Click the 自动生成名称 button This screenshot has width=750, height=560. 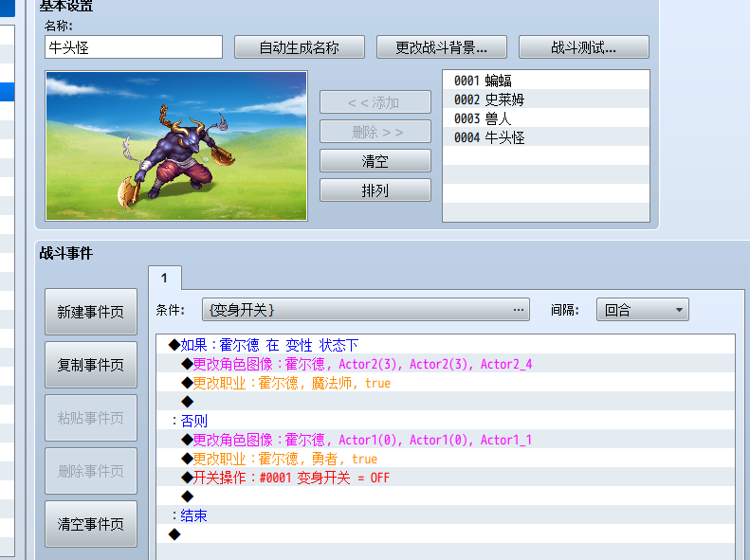click(300, 47)
